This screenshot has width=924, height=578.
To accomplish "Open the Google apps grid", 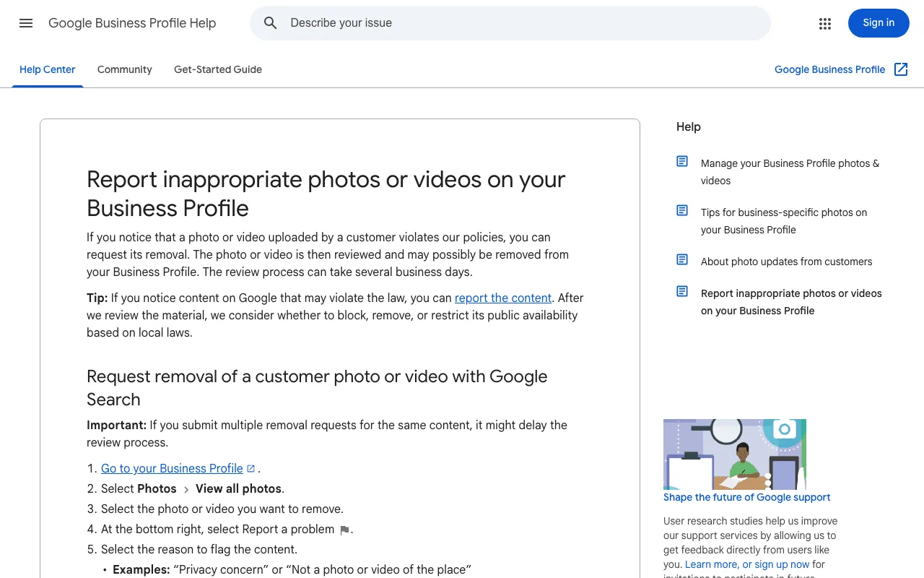I will coord(825,24).
